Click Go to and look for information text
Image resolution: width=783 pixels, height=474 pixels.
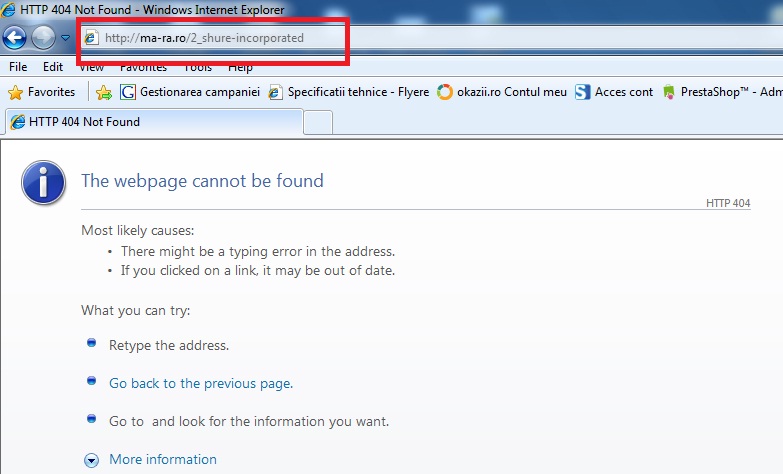click(249, 421)
